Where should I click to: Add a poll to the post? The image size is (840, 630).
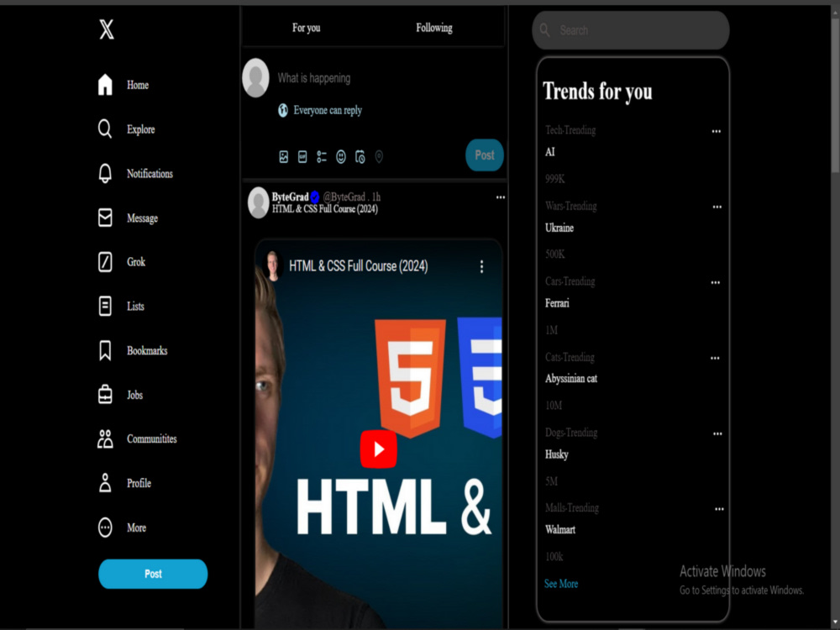tap(322, 156)
